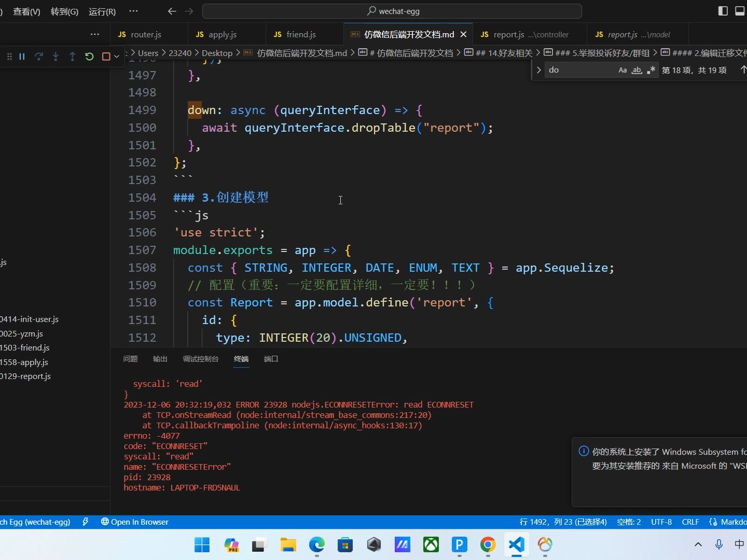Click the 14.好友相关 breadcrumb segment
The height and width of the screenshot is (560, 747).
tap(498, 53)
